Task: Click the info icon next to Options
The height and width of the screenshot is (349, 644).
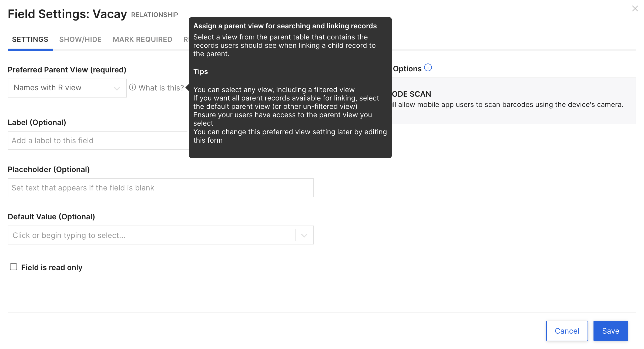Action: pos(428,68)
